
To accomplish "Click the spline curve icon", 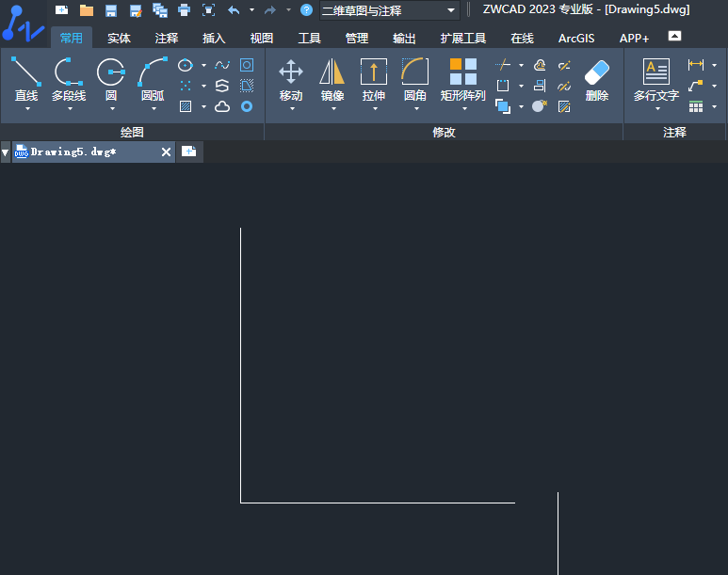I will 222,65.
